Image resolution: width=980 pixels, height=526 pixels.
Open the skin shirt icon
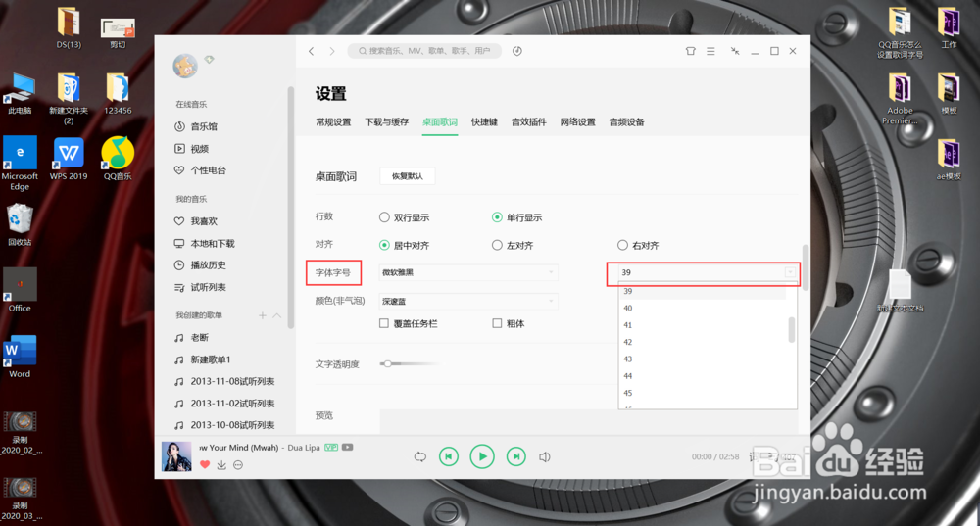(x=691, y=51)
